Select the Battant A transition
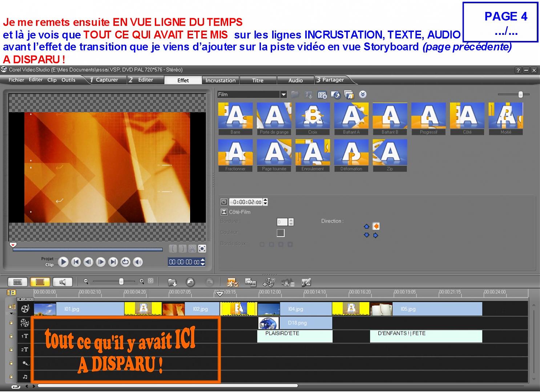The width and height of the screenshot is (540, 392). coord(351,119)
